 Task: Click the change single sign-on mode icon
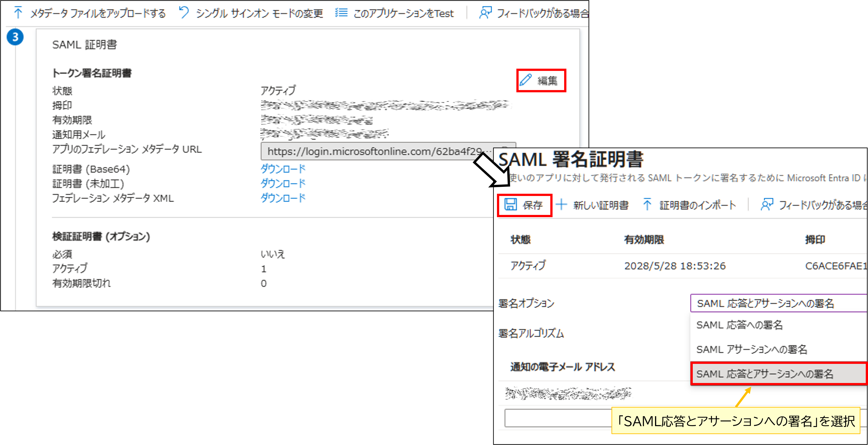[184, 12]
